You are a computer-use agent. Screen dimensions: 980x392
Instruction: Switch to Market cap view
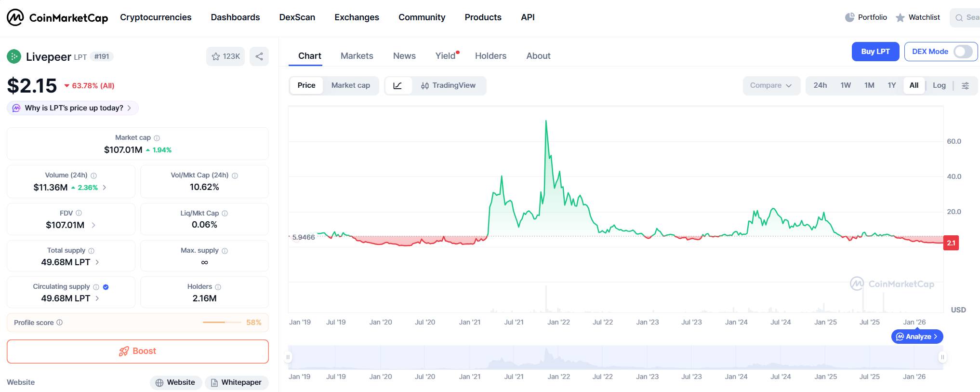point(351,85)
